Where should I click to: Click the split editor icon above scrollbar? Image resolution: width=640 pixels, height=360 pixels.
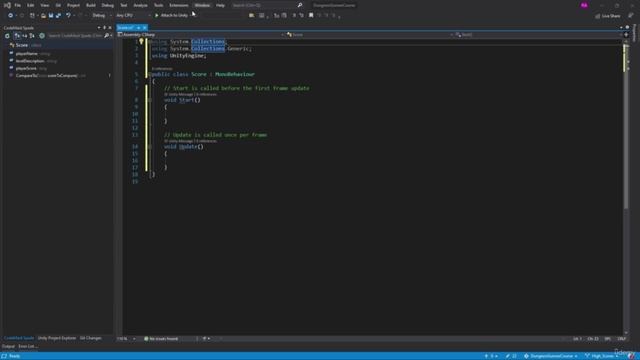[626, 35]
